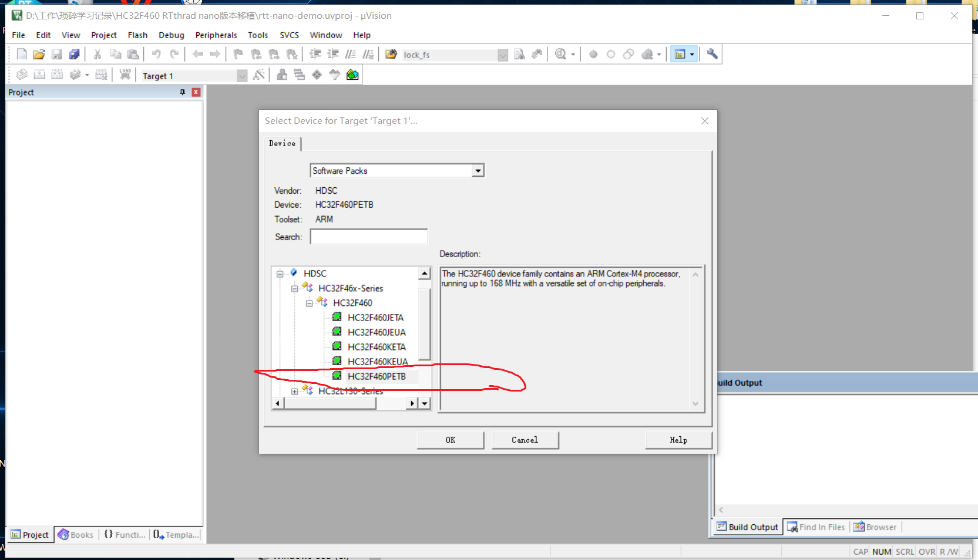Open the Flash menu
Image resolution: width=978 pixels, height=560 pixels.
(137, 35)
